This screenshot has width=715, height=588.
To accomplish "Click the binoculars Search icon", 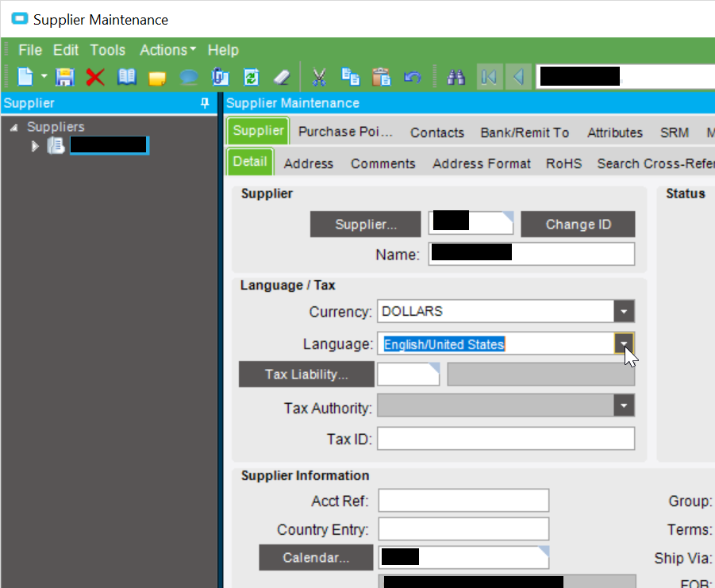I will [x=456, y=77].
